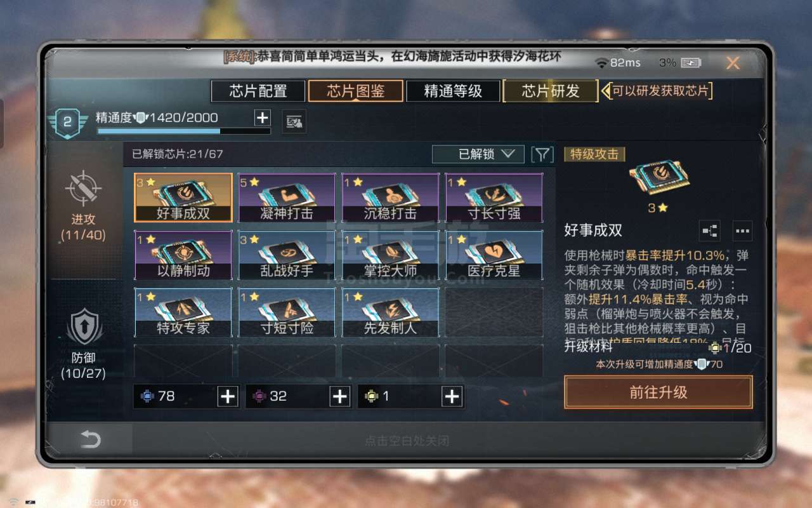Viewport: 812px width, 508px height.
Task: Add blue chip currency with plus
Action: (x=228, y=396)
